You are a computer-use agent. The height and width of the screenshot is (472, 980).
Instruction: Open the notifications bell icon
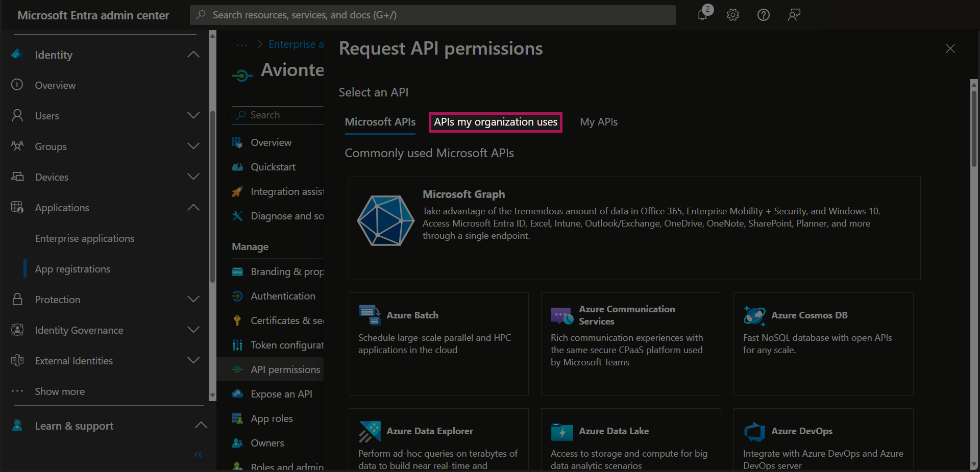(x=703, y=15)
